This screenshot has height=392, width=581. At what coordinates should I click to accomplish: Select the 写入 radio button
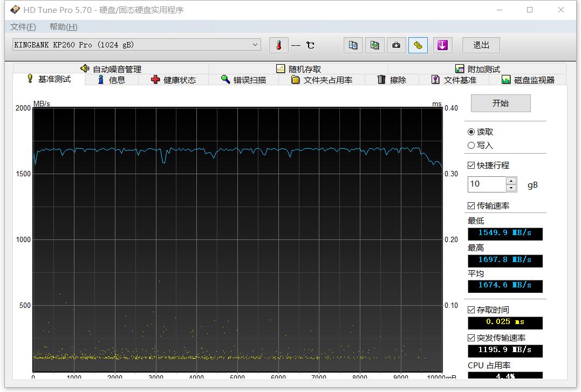click(x=470, y=145)
